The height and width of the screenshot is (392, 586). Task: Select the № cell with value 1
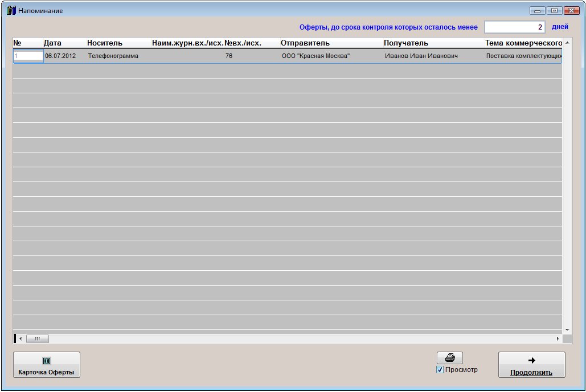[x=28, y=56]
